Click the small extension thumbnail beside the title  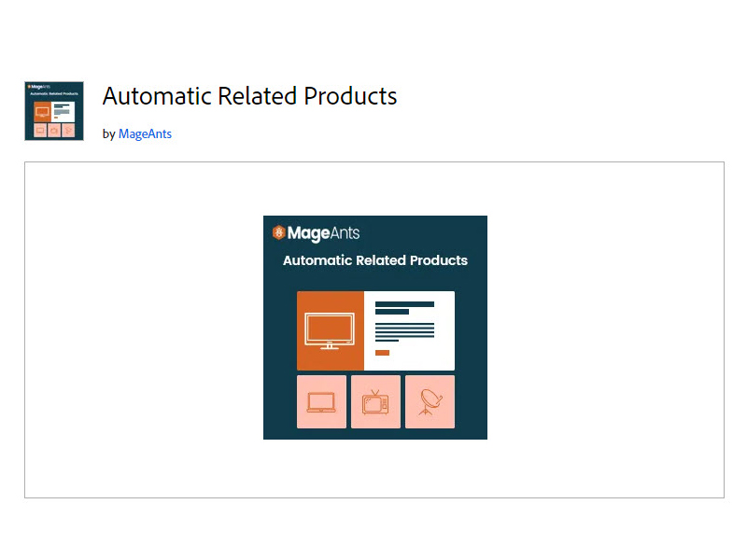click(x=54, y=111)
